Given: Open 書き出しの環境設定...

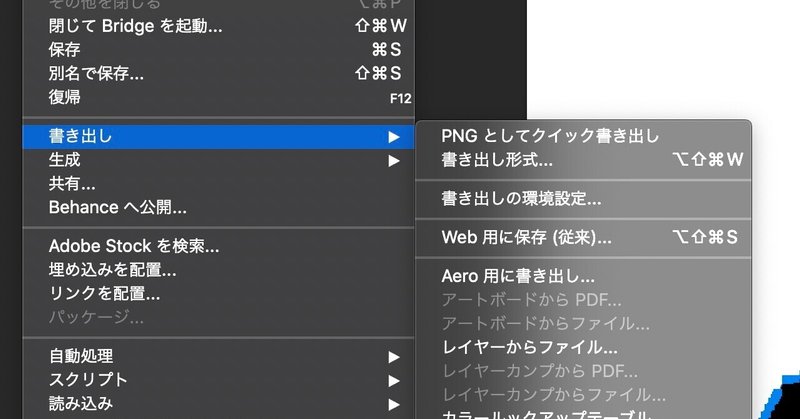Looking at the screenshot, I should point(584,199).
